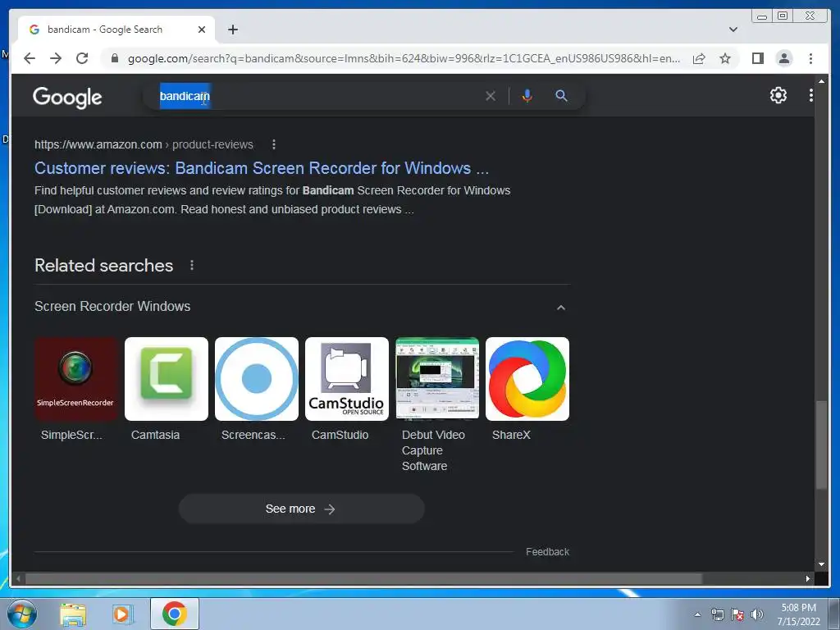This screenshot has width=840, height=630.
Task: Select the bandicam - Google Search tab
Action: (x=116, y=30)
